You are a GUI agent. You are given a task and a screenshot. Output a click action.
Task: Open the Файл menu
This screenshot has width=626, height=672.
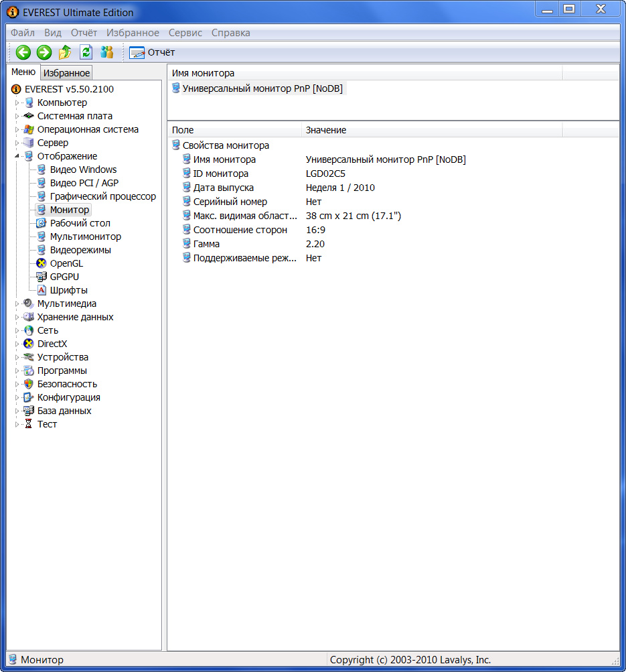point(23,33)
